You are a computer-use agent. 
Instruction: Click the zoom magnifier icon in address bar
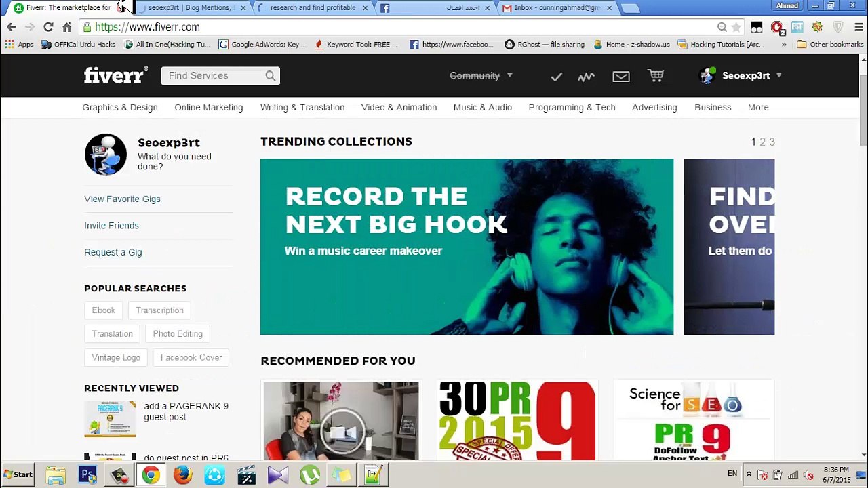(722, 27)
